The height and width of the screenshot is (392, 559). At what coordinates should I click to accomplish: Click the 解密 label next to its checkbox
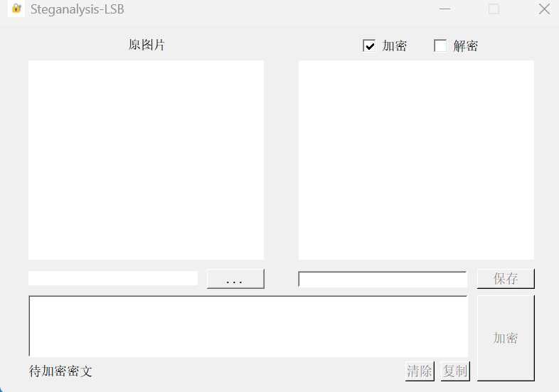pos(466,46)
